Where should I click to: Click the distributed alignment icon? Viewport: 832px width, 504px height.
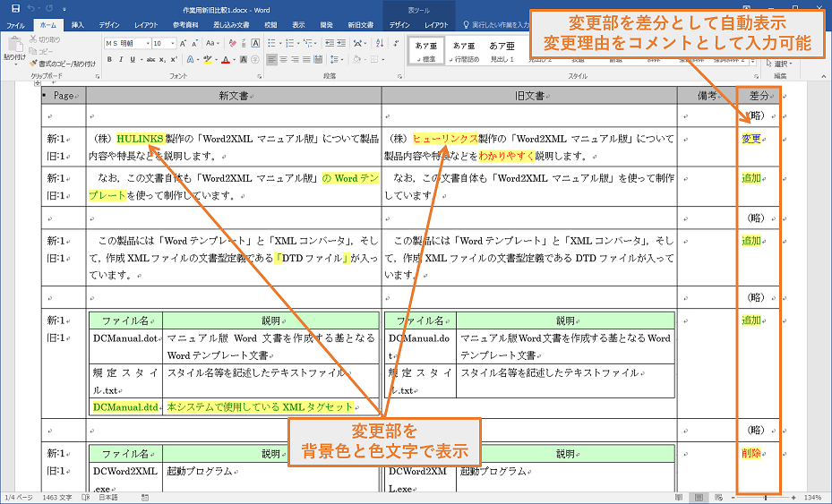pyautogui.click(x=318, y=59)
